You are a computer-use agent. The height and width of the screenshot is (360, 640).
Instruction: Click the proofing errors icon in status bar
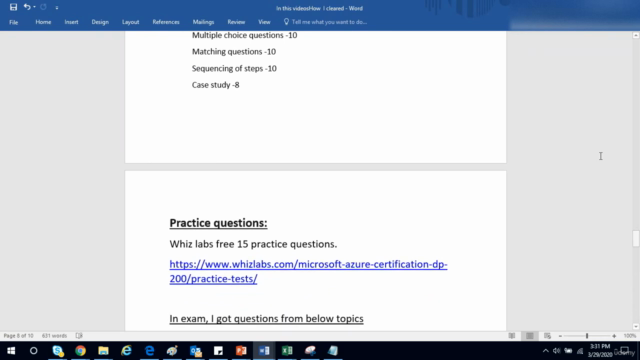pyautogui.click(x=79, y=336)
